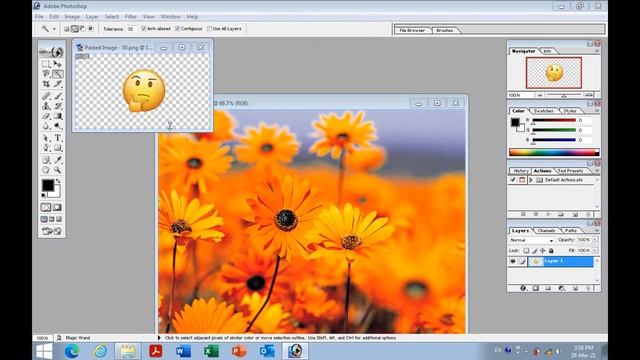Open the File menu
The width and height of the screenshot is (640, 360).
tap(39, 17)
